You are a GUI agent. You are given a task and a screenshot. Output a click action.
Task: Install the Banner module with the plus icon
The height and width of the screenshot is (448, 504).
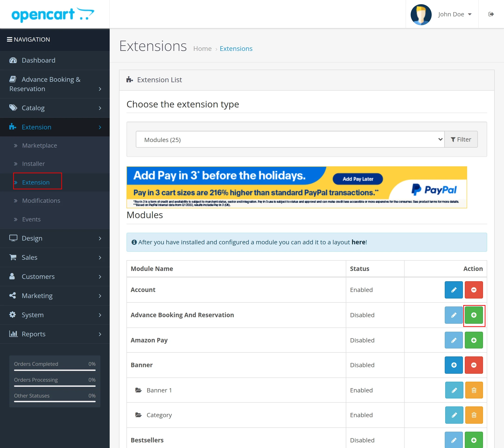coord(453,365)
